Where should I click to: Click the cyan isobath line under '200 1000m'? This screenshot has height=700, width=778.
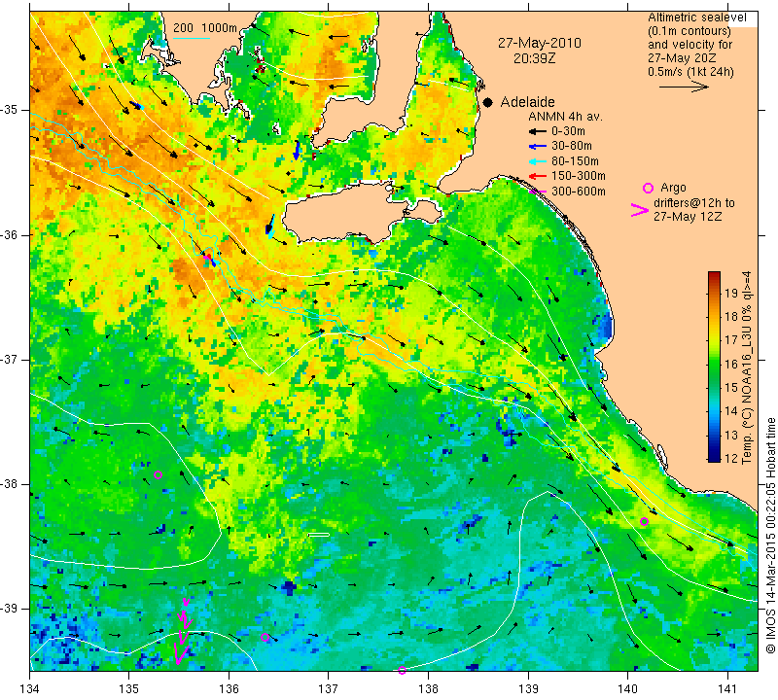[192, 37]
